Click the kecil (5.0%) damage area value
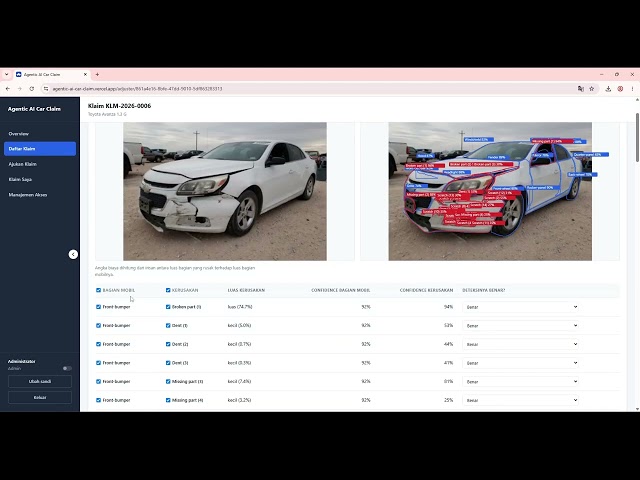640x480 pixels. tap(239, 325)
